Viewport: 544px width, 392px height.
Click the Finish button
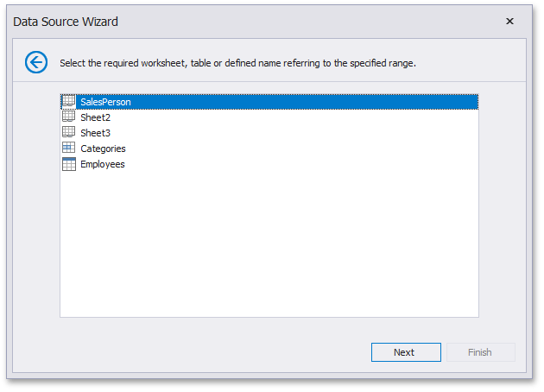point(480,352)
